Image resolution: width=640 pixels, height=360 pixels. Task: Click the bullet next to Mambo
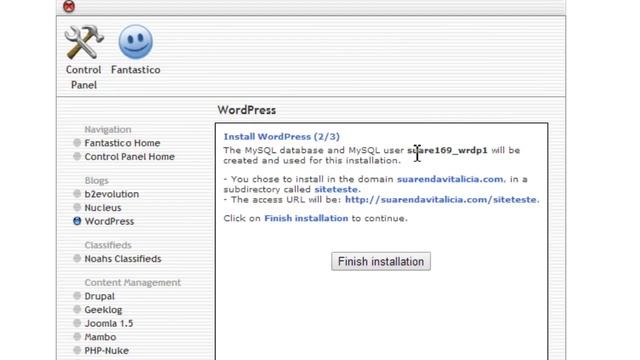[77, 337]
